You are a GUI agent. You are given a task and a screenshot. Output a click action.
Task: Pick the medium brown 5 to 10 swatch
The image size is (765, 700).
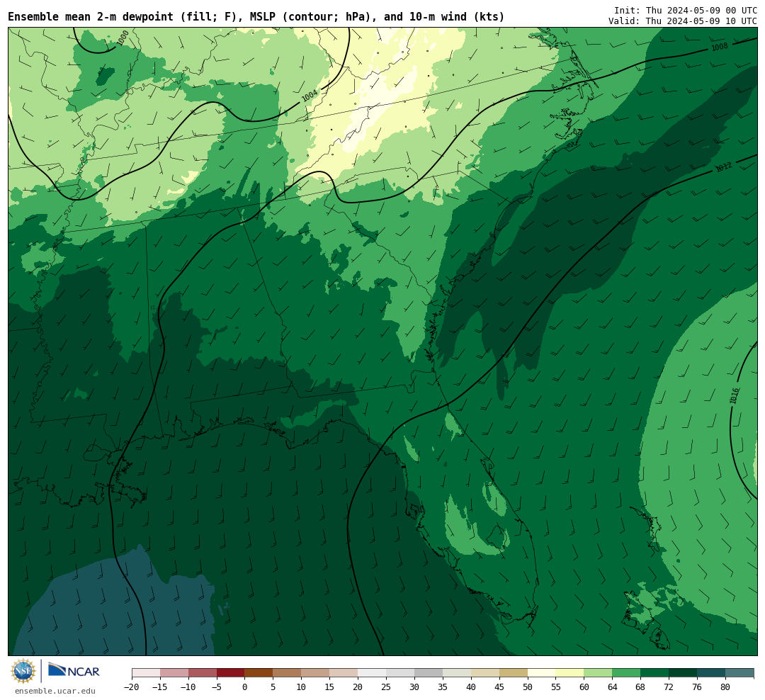click(x=288, y=673)
